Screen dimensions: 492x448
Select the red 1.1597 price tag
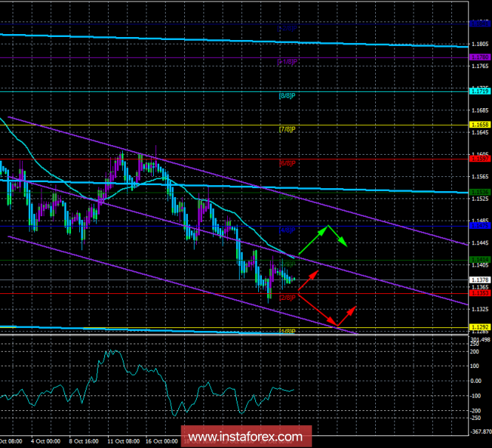(479, 158)
